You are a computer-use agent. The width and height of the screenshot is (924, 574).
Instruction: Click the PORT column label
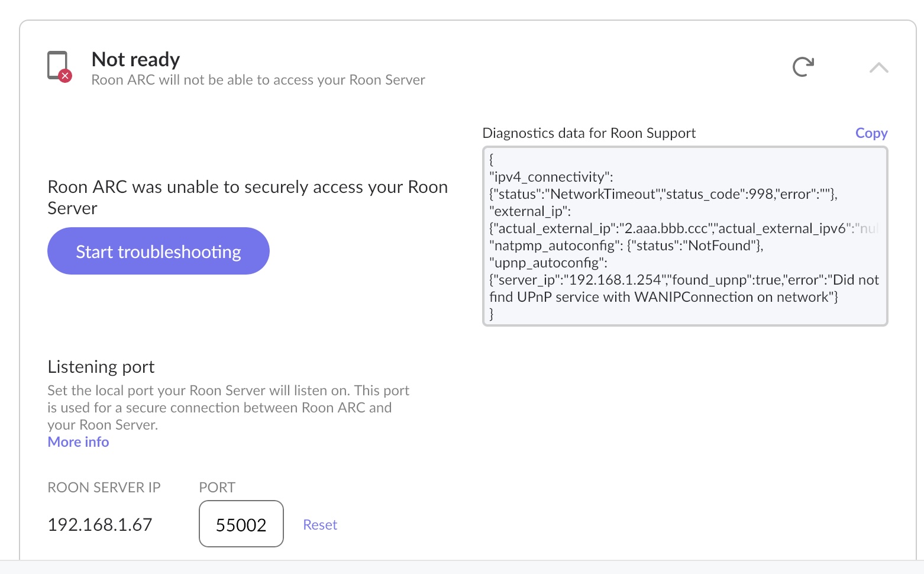click(217, 488)
